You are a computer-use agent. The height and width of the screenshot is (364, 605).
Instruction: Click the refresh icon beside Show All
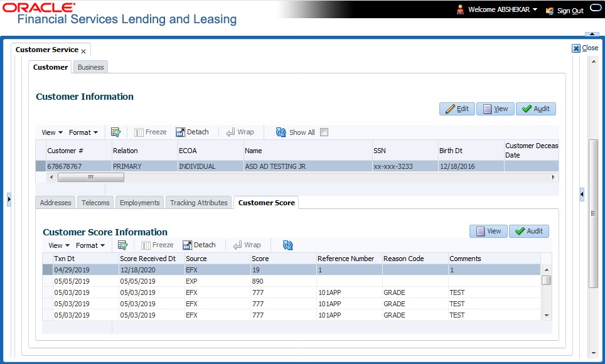point(281,132)
